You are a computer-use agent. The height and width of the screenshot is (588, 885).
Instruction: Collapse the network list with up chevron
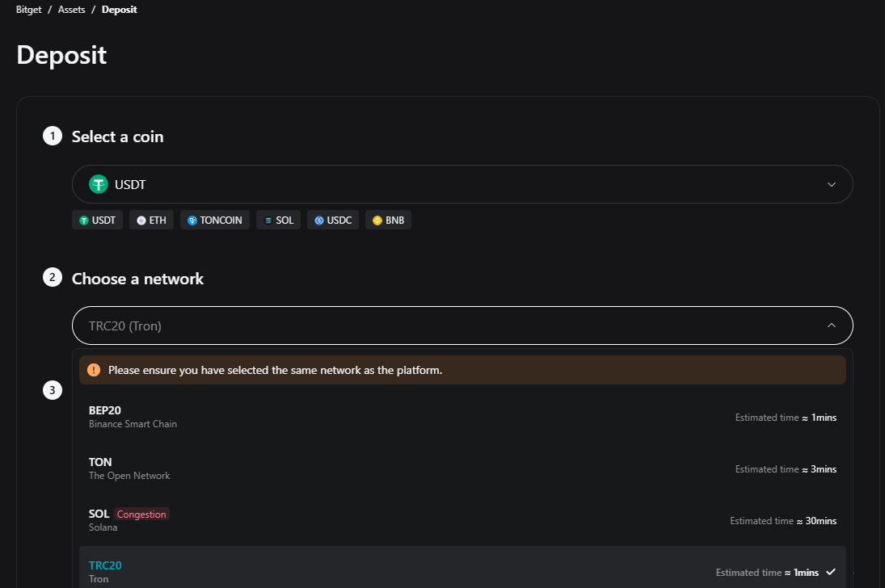click(832, 325)
